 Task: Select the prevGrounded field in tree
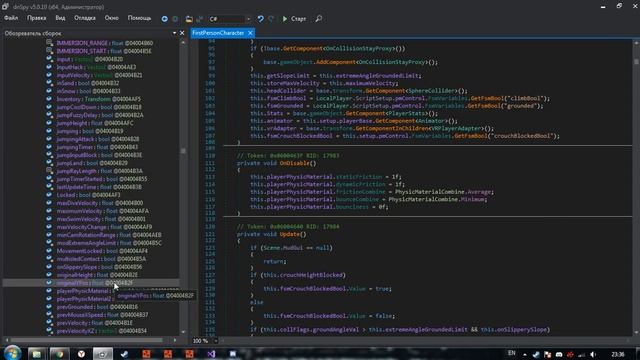97,307
